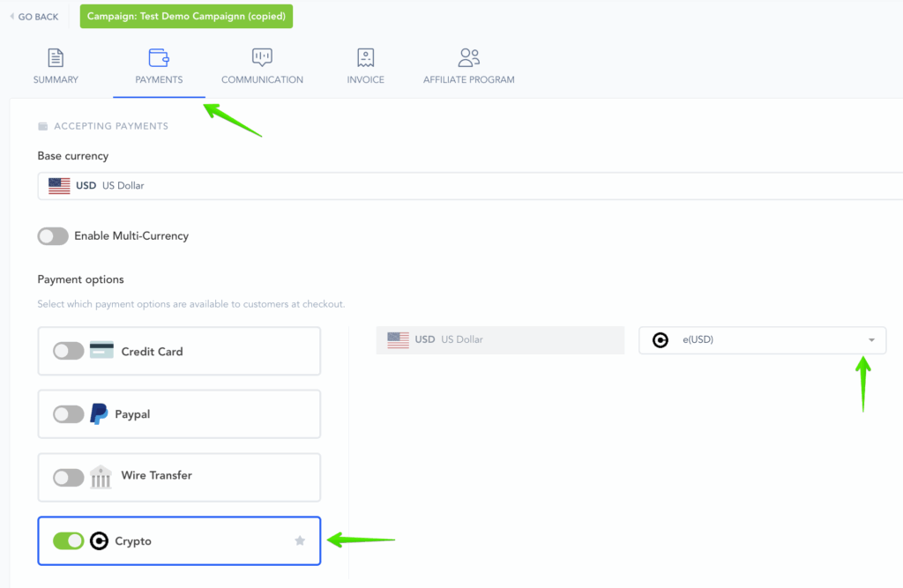Viewport: 903px width, 588px height.
Task: Click the star icon in Crypto row
Action: (x=300, y=540)
